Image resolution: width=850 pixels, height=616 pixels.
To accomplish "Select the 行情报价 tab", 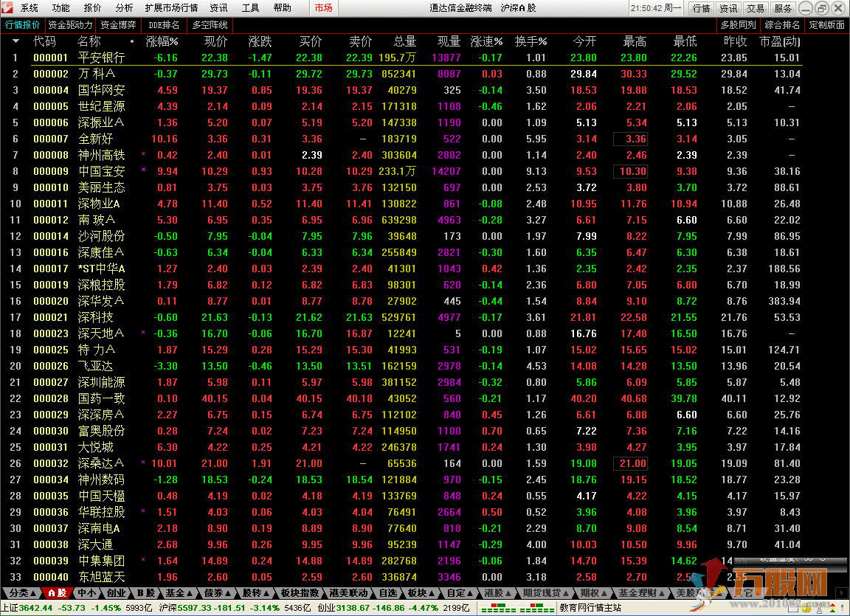I will tap(22, 25).
